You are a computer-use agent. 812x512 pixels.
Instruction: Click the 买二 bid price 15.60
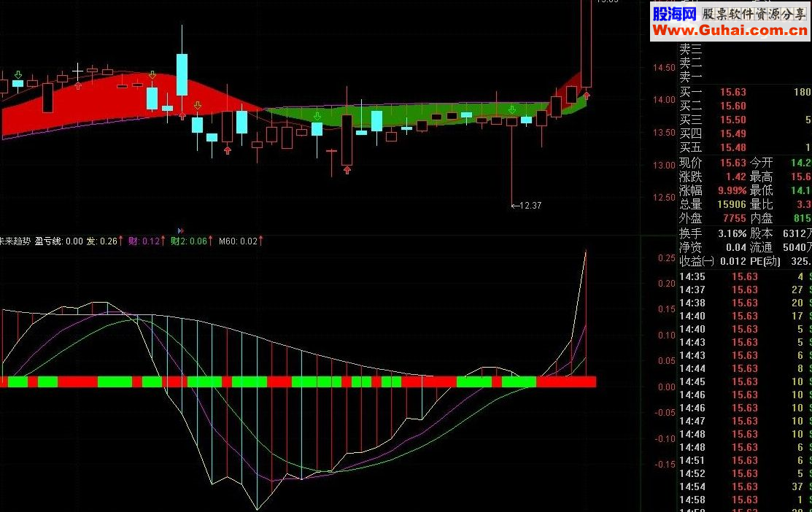tap(733, 106)
